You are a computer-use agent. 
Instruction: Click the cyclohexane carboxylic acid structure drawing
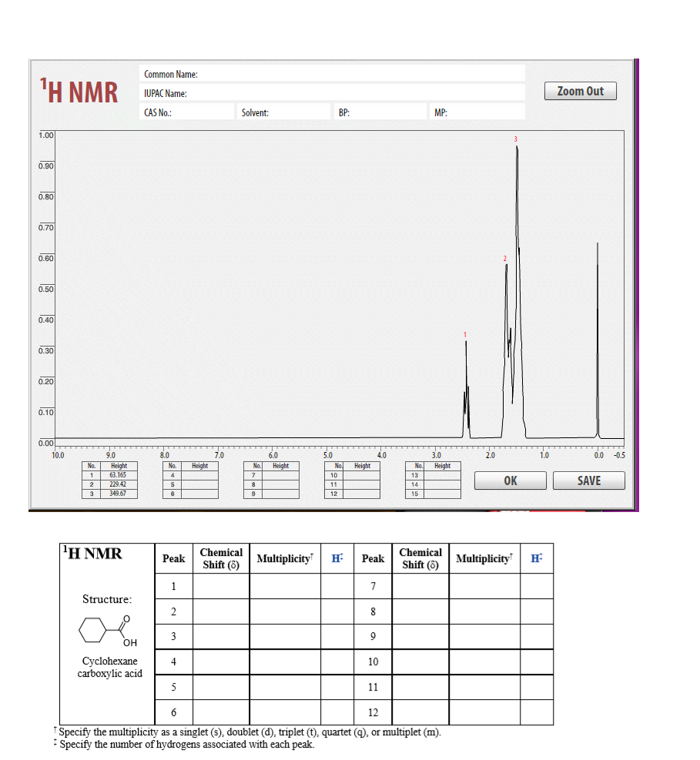[x=108, y=630]
